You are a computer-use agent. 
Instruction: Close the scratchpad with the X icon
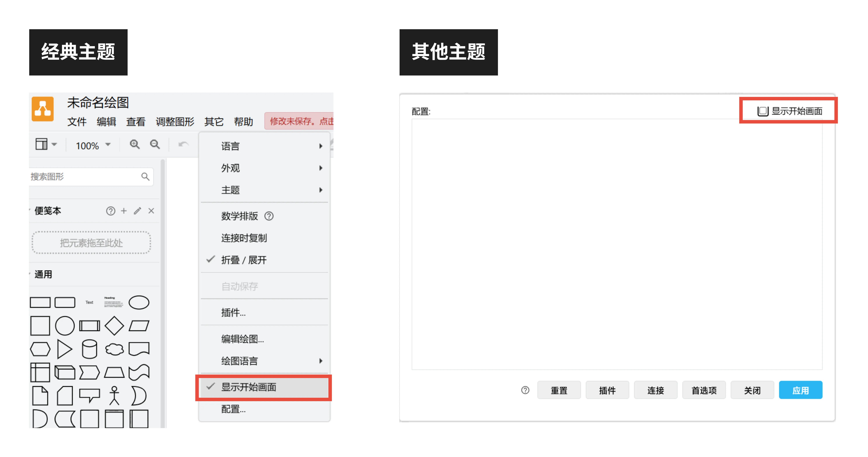151,211
